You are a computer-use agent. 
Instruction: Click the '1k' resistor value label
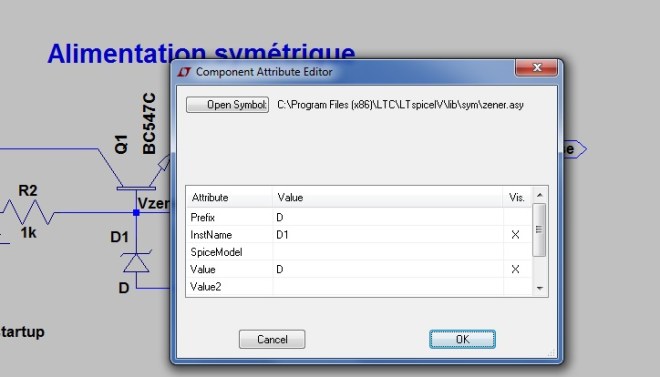(x=28, y=232)
